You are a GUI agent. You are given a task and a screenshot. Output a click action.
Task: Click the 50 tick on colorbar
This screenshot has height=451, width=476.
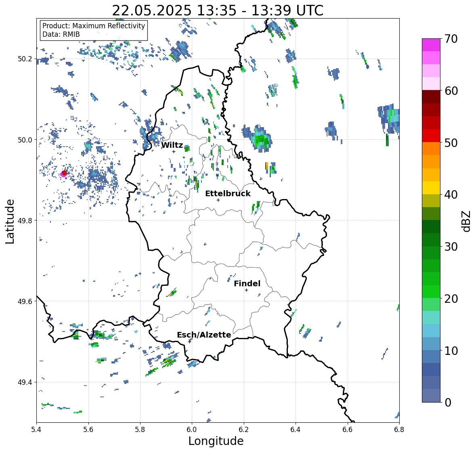pos(451,143)
